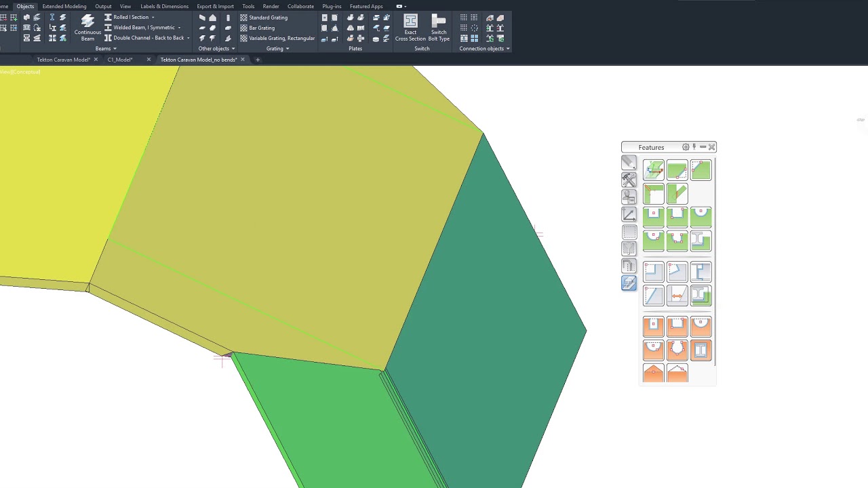The width and height of the screenshot is (868, 488).
Task: Open the Output ribbon tab
Action: click(103, 6)
